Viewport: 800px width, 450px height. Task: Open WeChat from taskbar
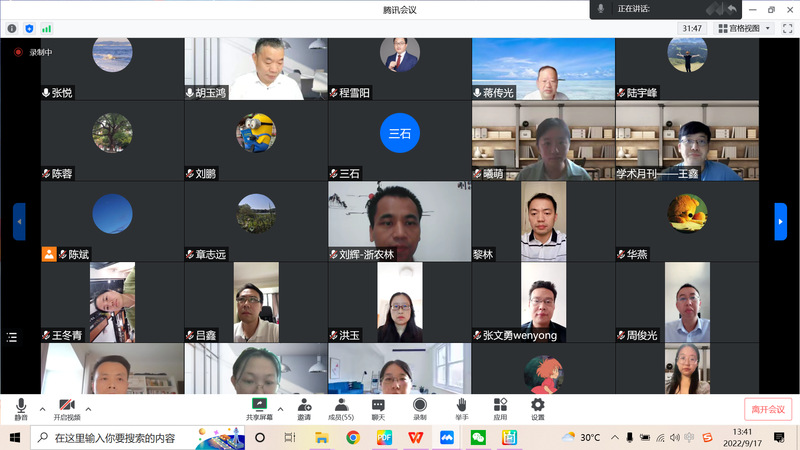[x=478, y=438]
